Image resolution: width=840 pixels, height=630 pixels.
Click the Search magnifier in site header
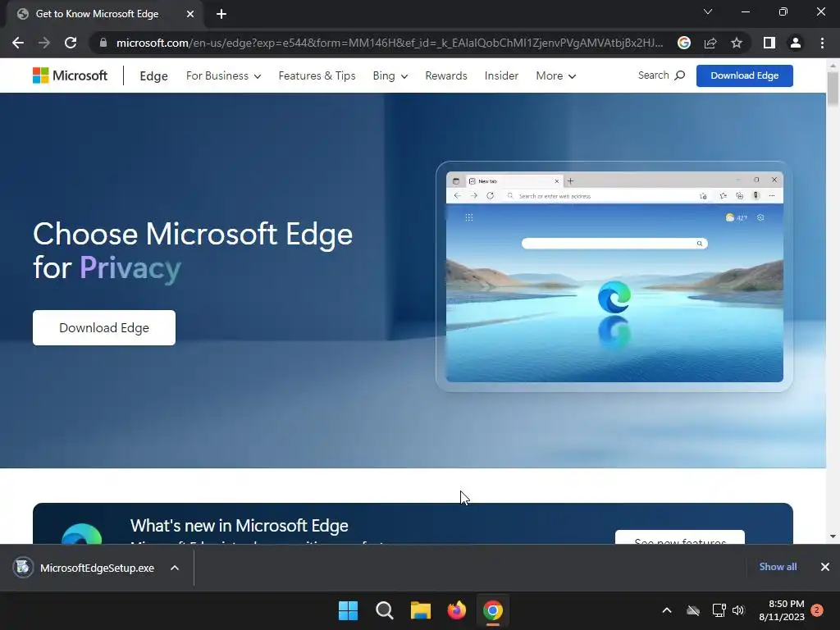[x=679, y=75]
